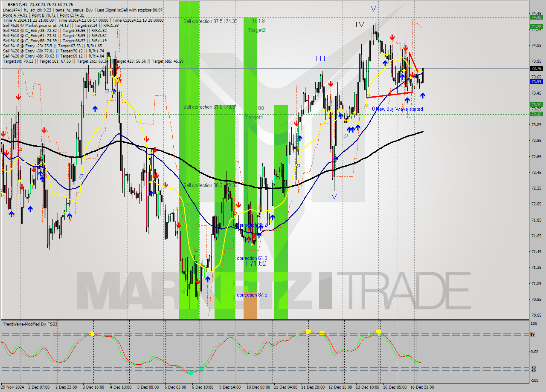The height and width of the screenshot is (392, 546).
Task: Select the short thick red descending trendline
Action: pyautogui.click(x=413, y=61)
